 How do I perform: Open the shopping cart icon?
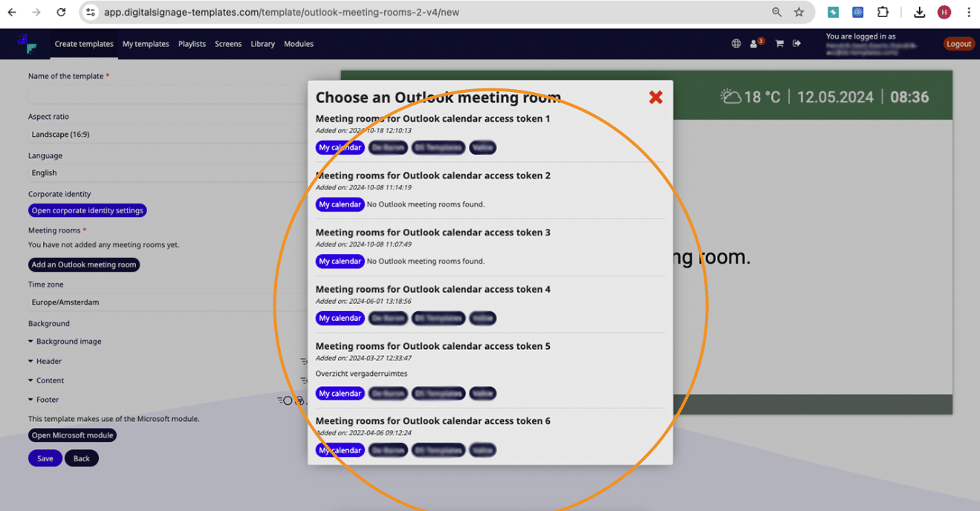point(779,44)
